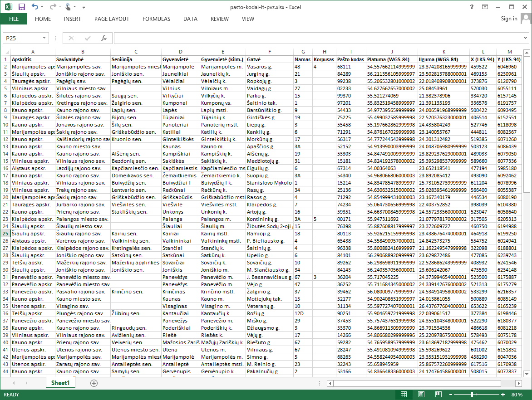Image resolution: width=532 pixels, height=400 pixels.
Task: Select cell containing 'Vasaros g.'
Action: click(x=269, y=67)
